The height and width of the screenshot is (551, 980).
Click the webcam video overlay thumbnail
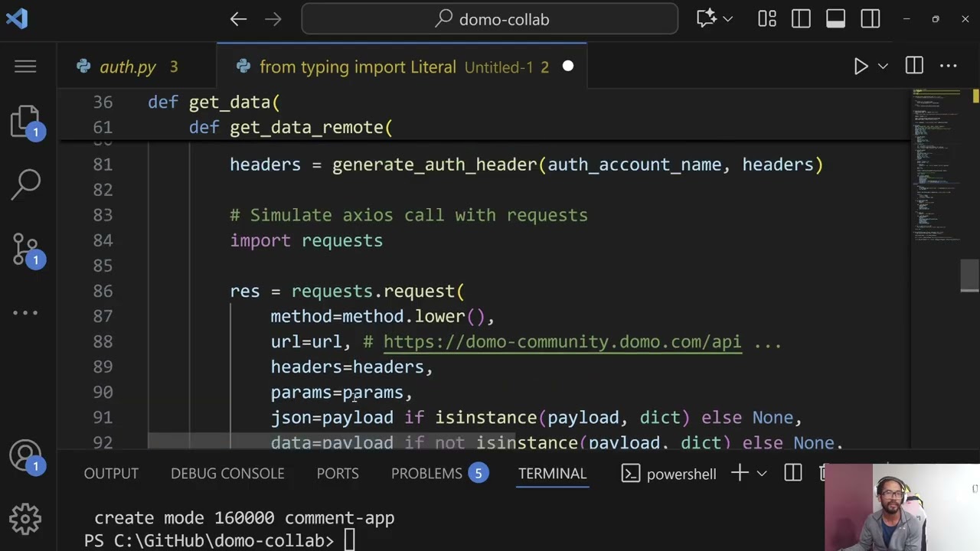902,507
